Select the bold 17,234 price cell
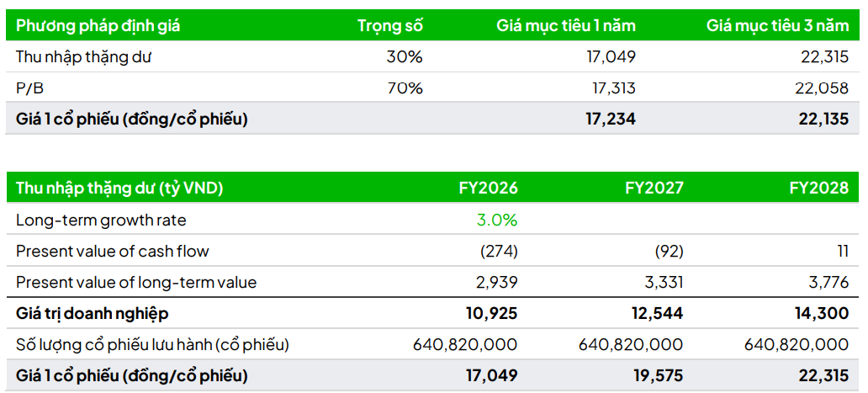 point(611,119)
